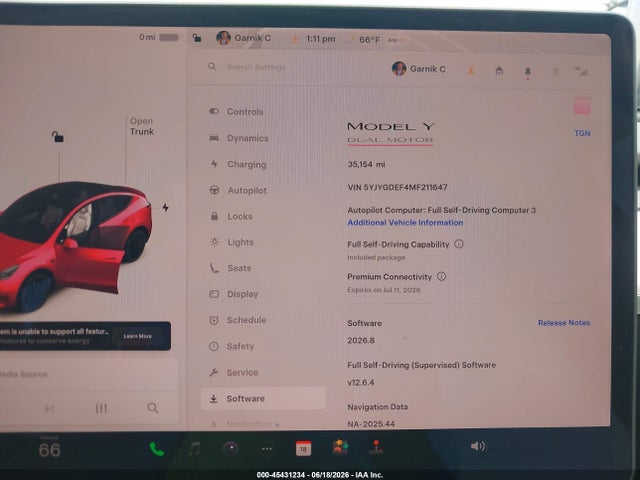Open the Release Notes link

point(564,322)
